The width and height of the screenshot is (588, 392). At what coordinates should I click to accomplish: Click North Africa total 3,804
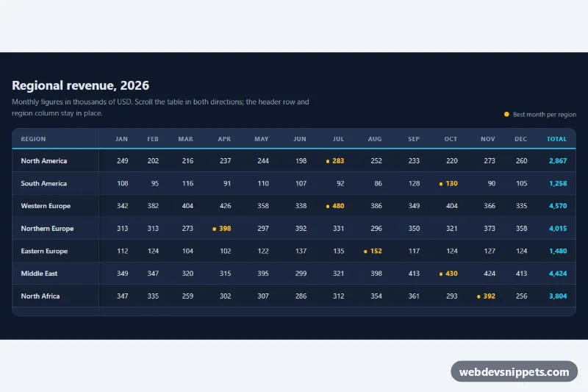click(558, 296)
